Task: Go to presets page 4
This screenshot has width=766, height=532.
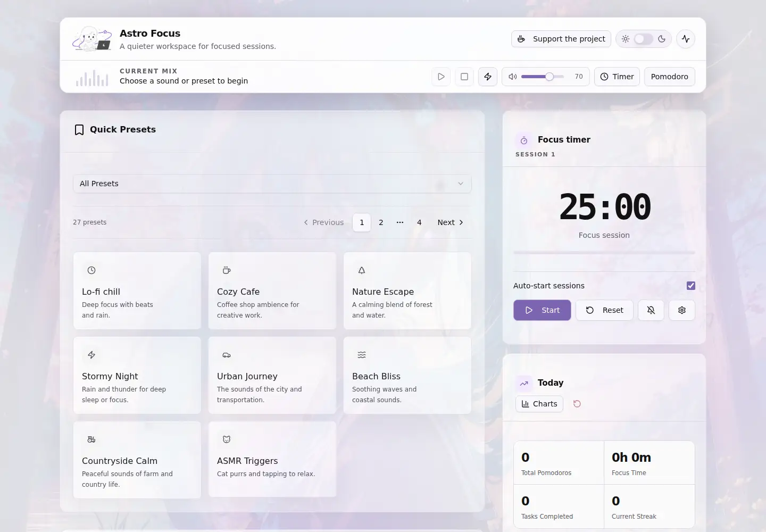Action: (419, 222)
